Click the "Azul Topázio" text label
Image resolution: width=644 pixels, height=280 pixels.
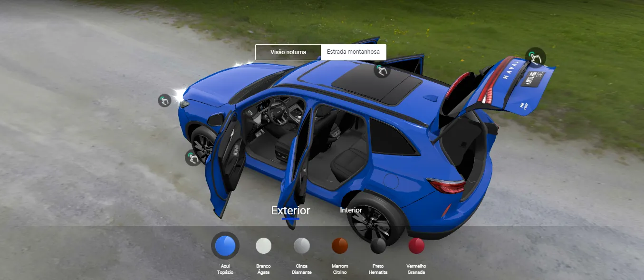click(225, 269)
